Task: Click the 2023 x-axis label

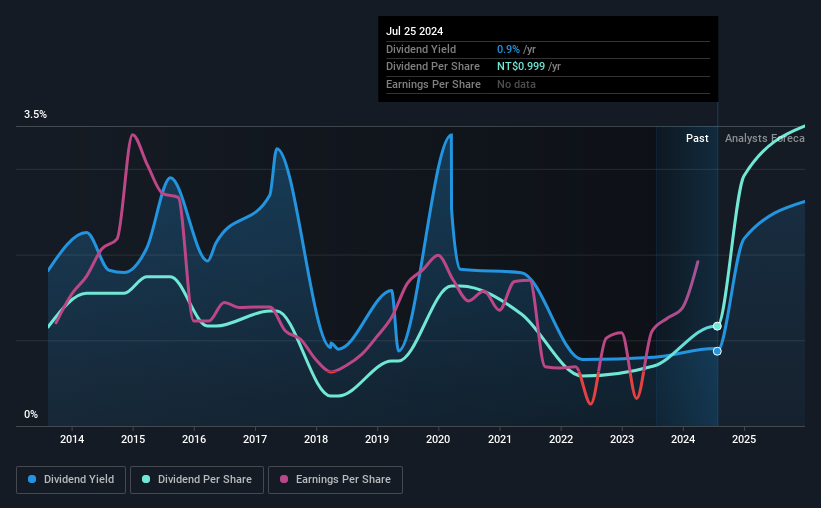Action: [x=622, y=439]
